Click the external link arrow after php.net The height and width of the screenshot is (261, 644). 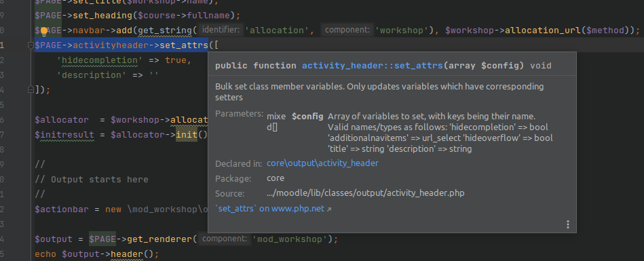click(328, 209)
